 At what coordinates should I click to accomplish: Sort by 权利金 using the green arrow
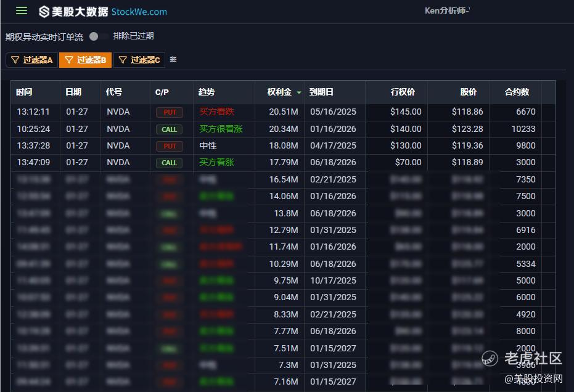[299, 92]
